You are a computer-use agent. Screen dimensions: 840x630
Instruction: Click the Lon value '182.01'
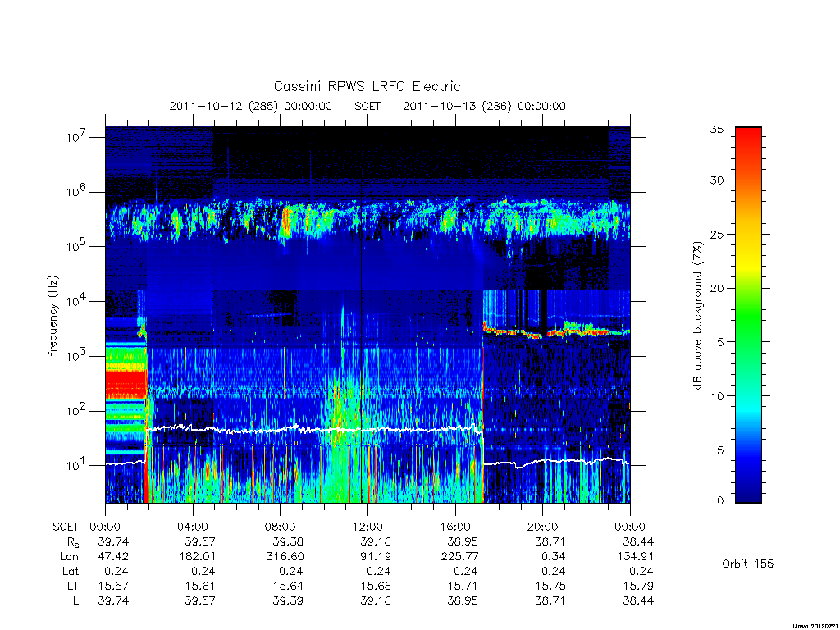coord(197,557)
